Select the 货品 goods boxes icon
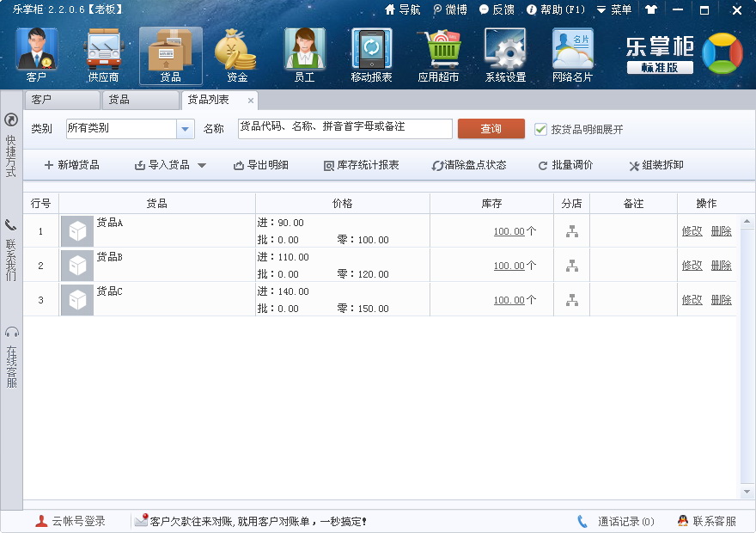Screen dimensions: 756x533 (x=171, y=55)
